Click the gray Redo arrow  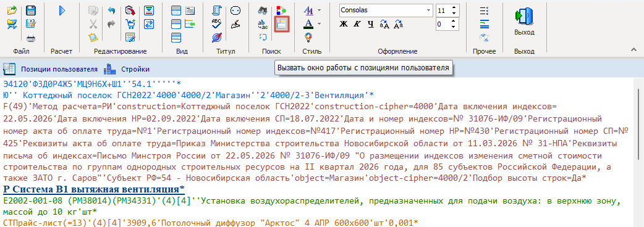(x=111, y=24)
